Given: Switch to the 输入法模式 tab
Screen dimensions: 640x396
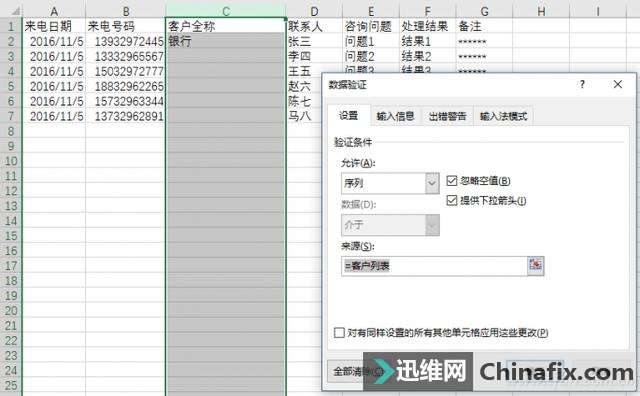Looking at the screenshot, I should pos(503,116).
